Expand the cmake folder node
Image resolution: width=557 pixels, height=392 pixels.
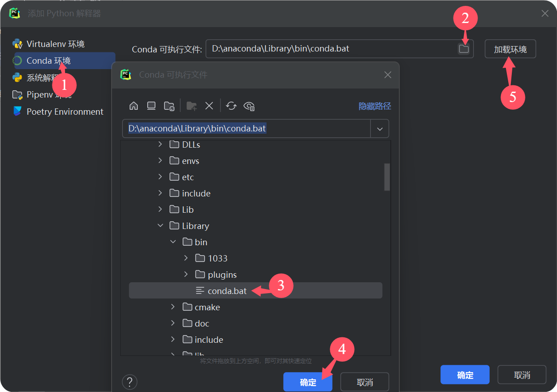pyautogui.click(x=173, y=307)
